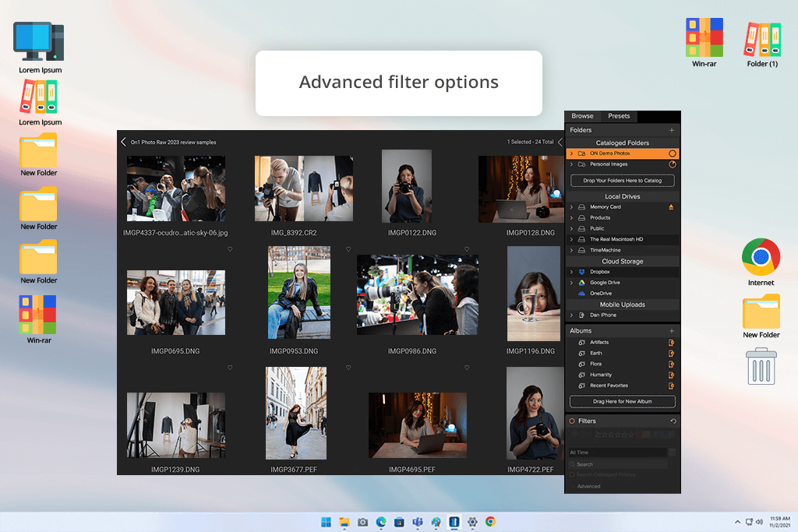Expand the Personal Images folder
Screen dimensions: 798x532
571,164
